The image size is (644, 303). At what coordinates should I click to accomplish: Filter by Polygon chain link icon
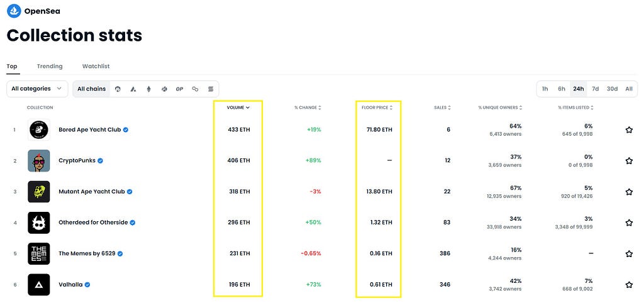coord(195,89)
